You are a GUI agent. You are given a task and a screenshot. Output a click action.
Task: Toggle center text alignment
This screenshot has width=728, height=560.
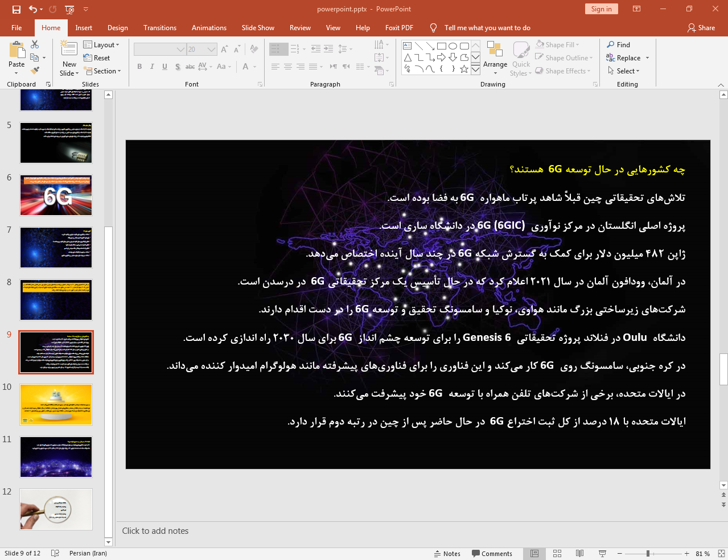tap(288, 67)
